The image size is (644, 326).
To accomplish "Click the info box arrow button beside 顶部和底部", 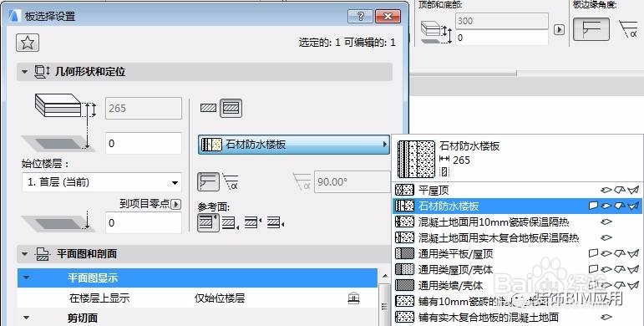I will click(559, 29).
